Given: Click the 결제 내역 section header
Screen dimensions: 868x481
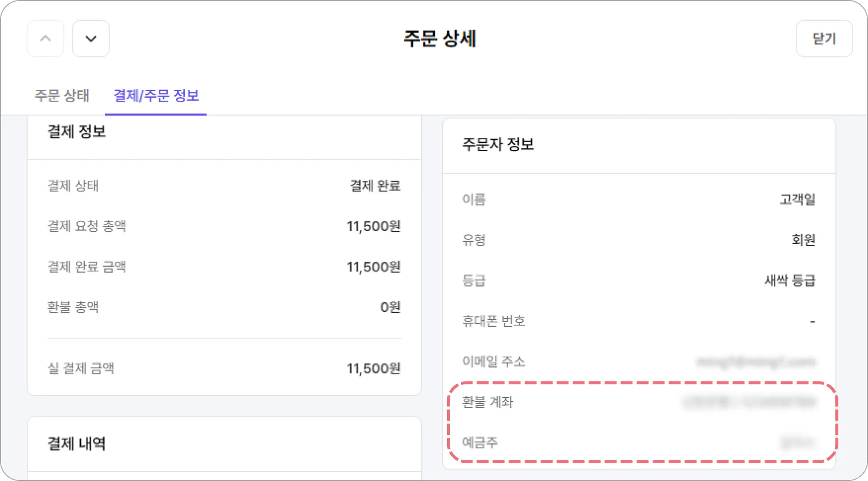Looking at the screenshot, I should [x=77, y=444].
